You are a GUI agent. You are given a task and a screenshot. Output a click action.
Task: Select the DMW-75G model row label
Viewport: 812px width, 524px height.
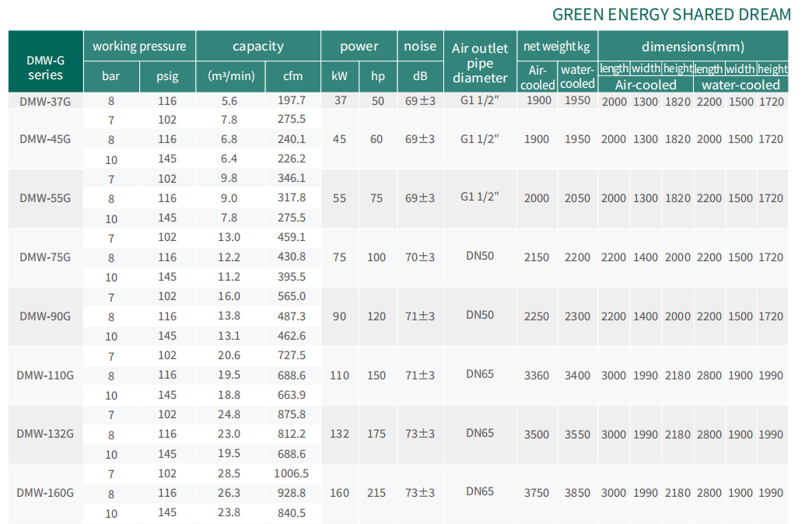(45, 257)
